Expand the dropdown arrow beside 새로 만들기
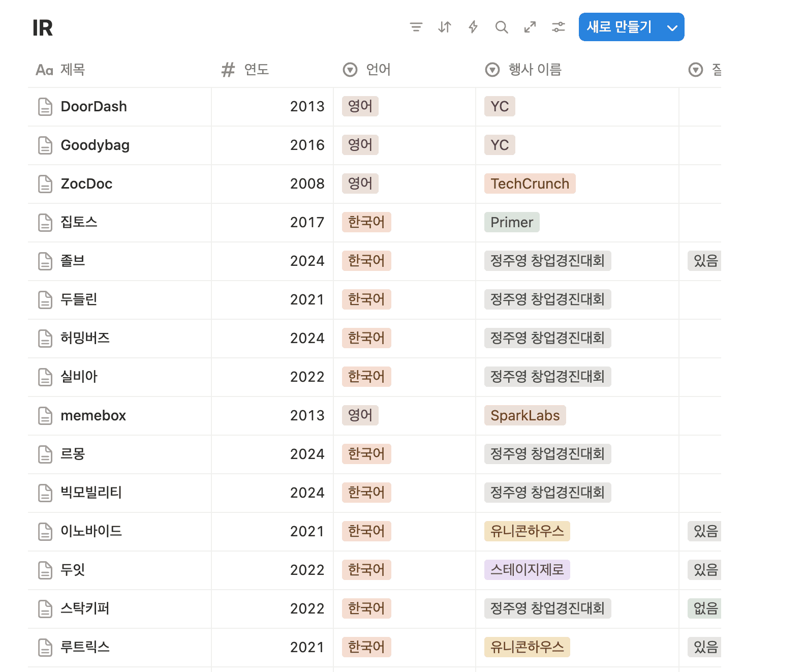 (672, 27)
